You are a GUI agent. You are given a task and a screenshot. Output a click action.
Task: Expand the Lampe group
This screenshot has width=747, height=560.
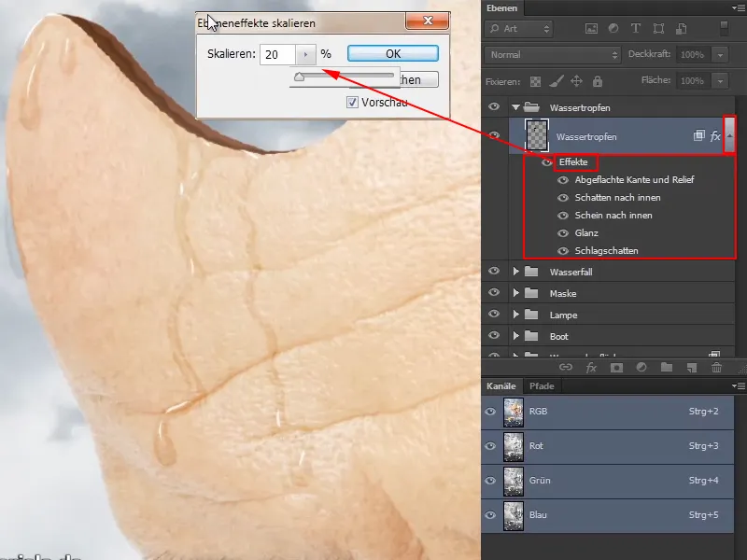(x=515, y=315)
